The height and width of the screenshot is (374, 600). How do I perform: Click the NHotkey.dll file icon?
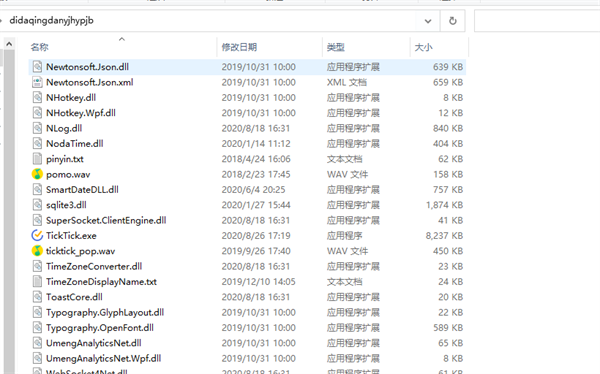[37, 97]
